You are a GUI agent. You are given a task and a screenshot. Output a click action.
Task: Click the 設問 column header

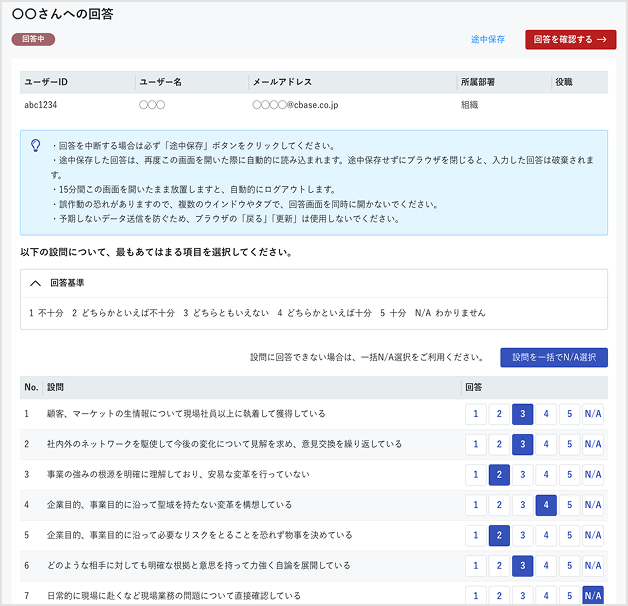click(55, 387)
